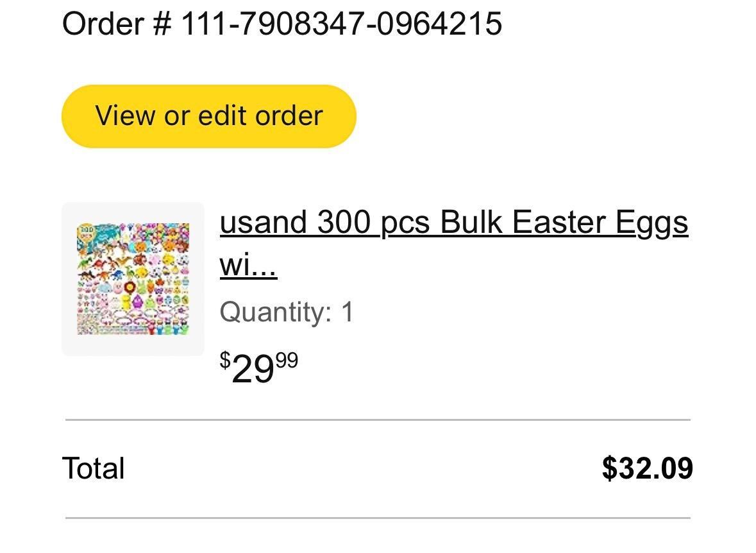Click the "Order #" heading text
The height and width of the screenshot is (553, 756).
coord(117,24)
